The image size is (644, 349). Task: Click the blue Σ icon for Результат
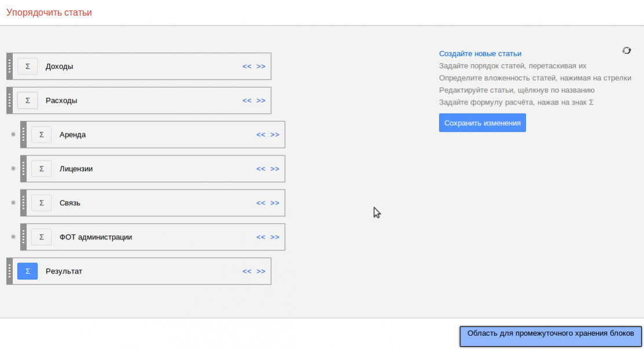click(27, 271)
